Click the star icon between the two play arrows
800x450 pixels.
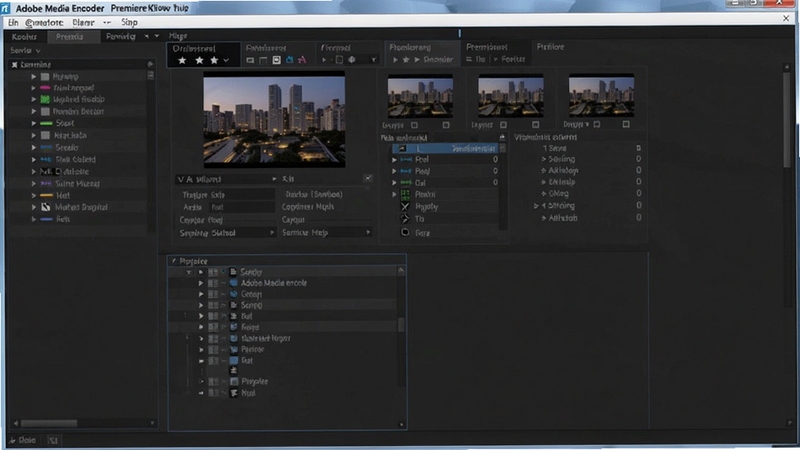(x=406, y=60)
